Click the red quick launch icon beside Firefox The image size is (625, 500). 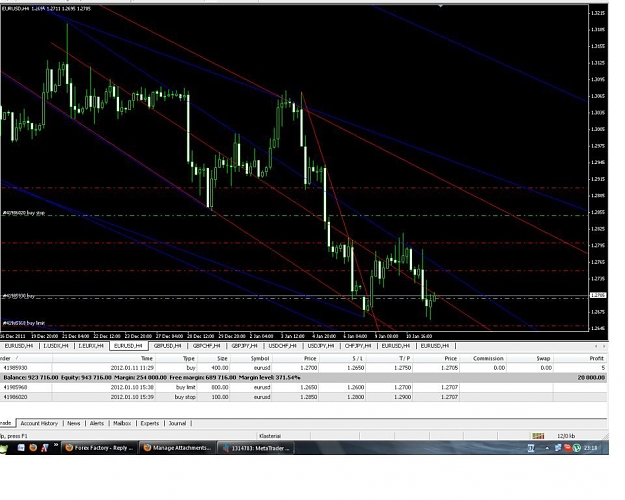tap(45, 448)
